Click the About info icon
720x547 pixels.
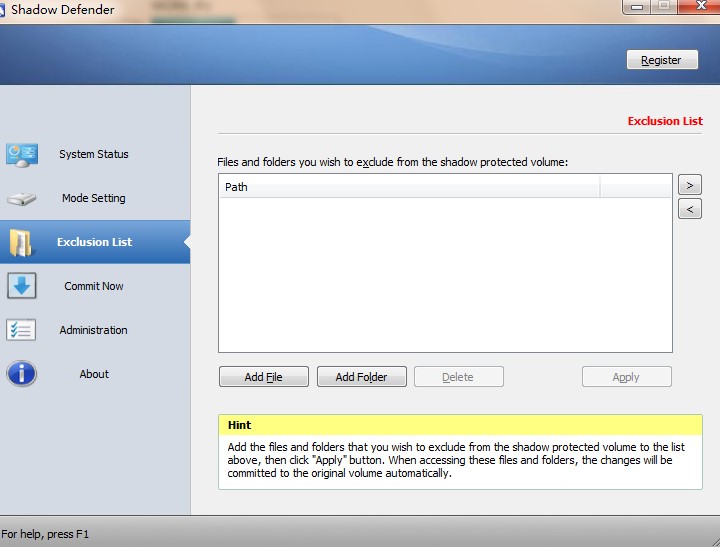(x=21, y=373)
